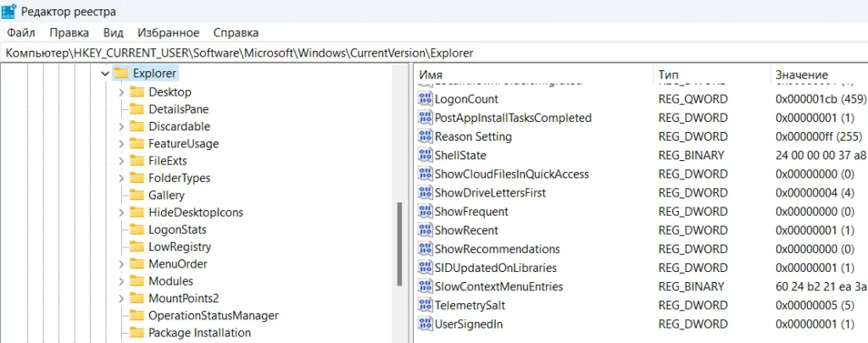Select the MountPoints2 key label
The height and width of the screenshot is (343, 868).
pyautogui.click(x=184, y=299)
